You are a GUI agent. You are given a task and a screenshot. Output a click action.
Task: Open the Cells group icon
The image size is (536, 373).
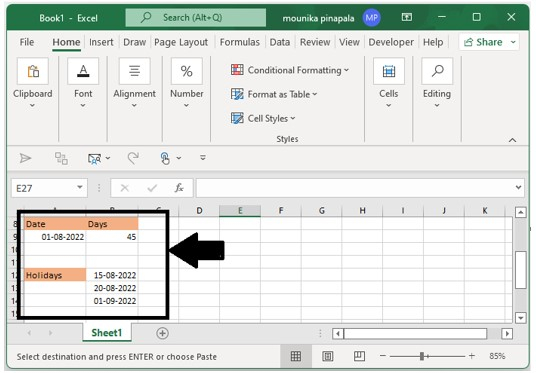pos(389,71)
